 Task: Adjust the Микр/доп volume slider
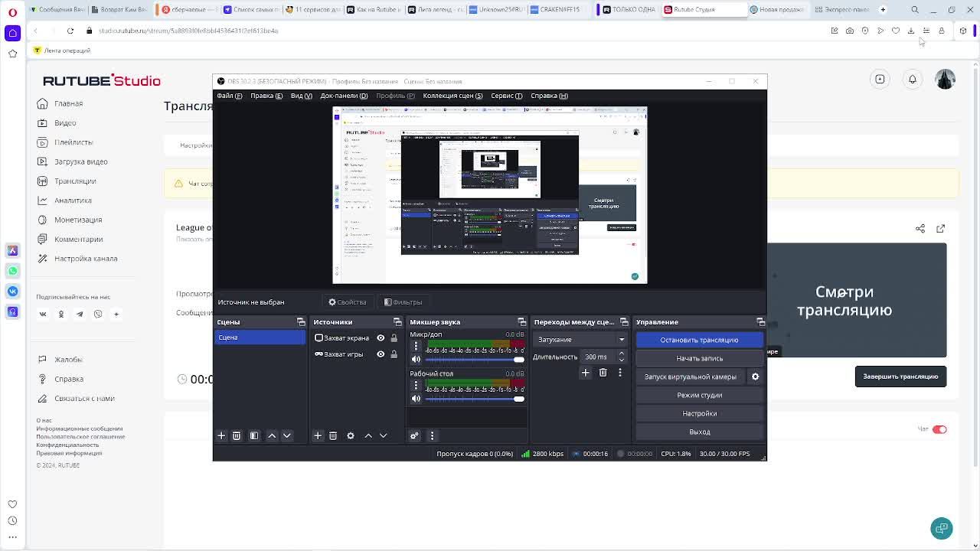pyautogui.click(x=475, y=360)
